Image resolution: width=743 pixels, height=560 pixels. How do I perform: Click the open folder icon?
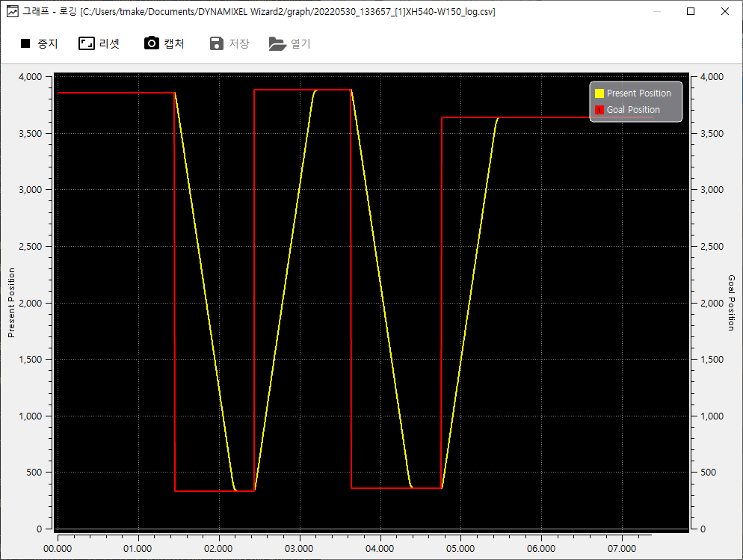click(x=277, y=44)
